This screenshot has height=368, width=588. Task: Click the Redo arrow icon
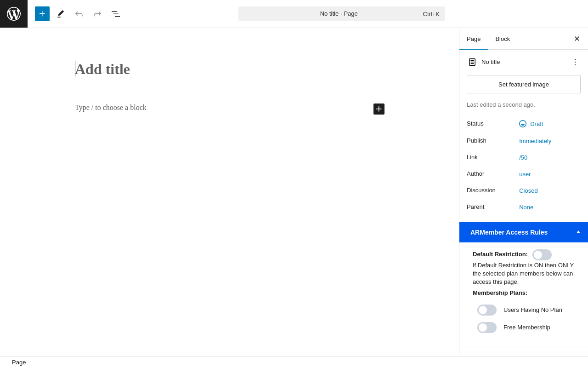coord(97,14)
